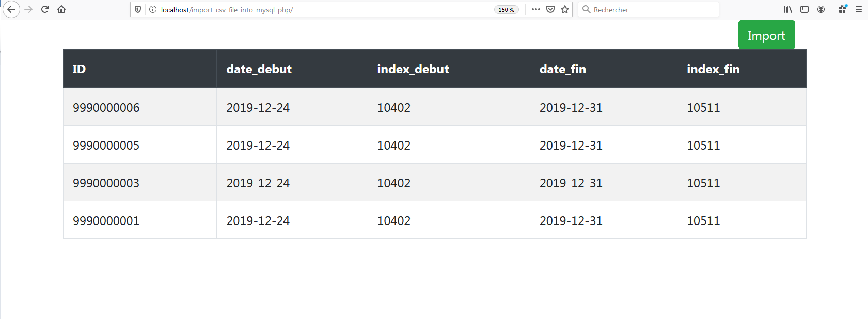The image size is (868, 319).
Task: Click the date_debut column header
Action: pyautogui.click(x=259, y=69)
